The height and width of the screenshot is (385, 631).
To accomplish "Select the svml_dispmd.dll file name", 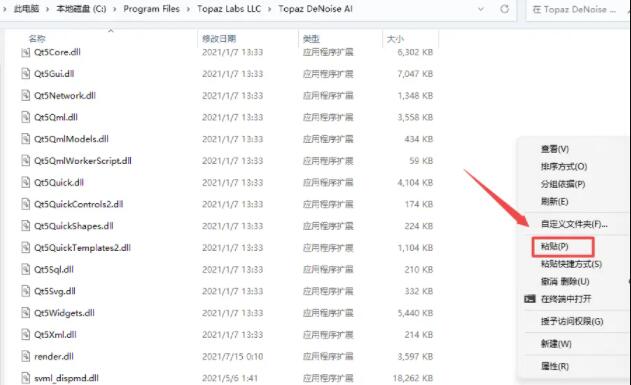I will (x=66, y=378).
